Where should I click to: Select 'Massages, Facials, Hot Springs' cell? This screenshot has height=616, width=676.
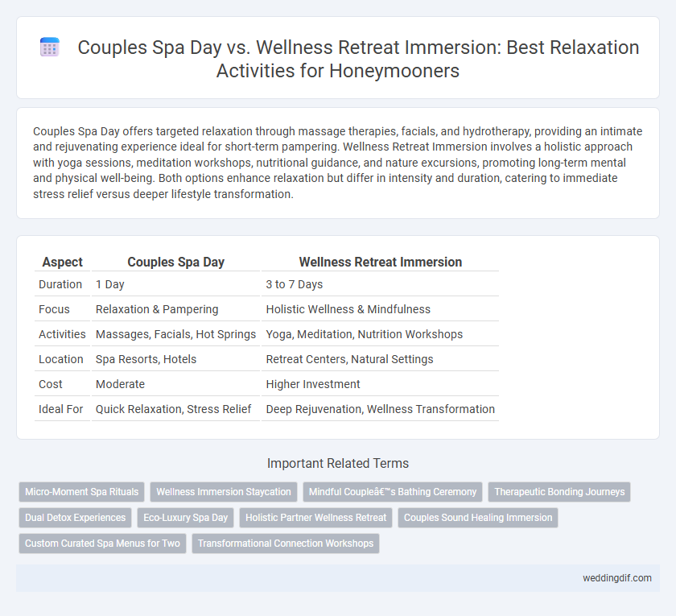[175, 334]
